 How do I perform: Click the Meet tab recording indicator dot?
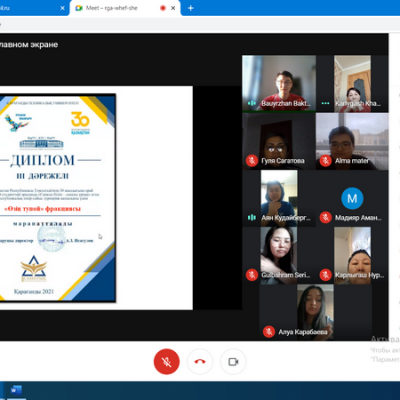coord(163,8)
